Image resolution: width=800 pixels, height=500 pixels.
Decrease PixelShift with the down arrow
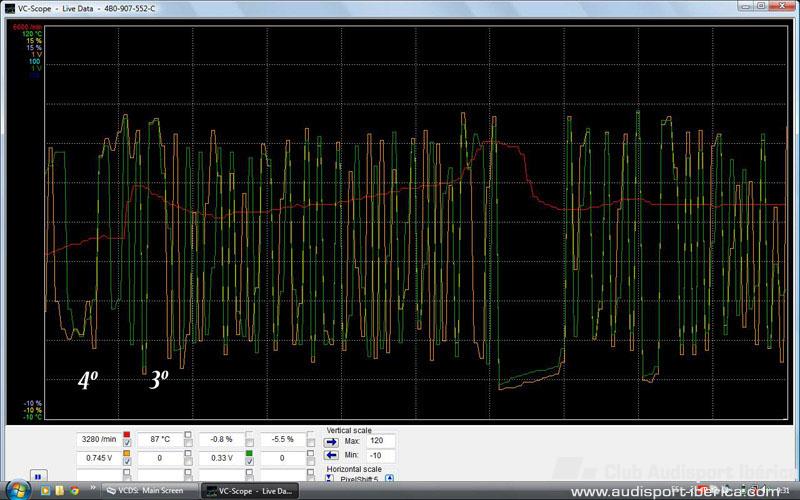click(x=330, y=479)
